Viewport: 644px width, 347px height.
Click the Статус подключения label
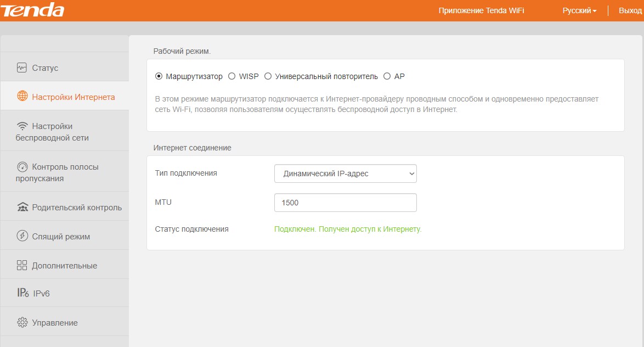click(x=192, y=229)
